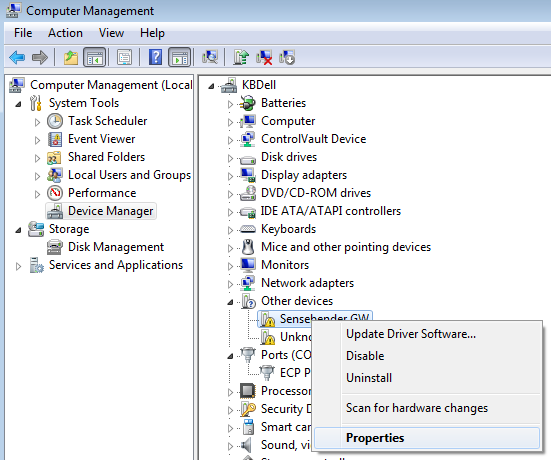Expand Services and Applications node
The width and height of the screenshot is (551, 460).
(18, 266)
